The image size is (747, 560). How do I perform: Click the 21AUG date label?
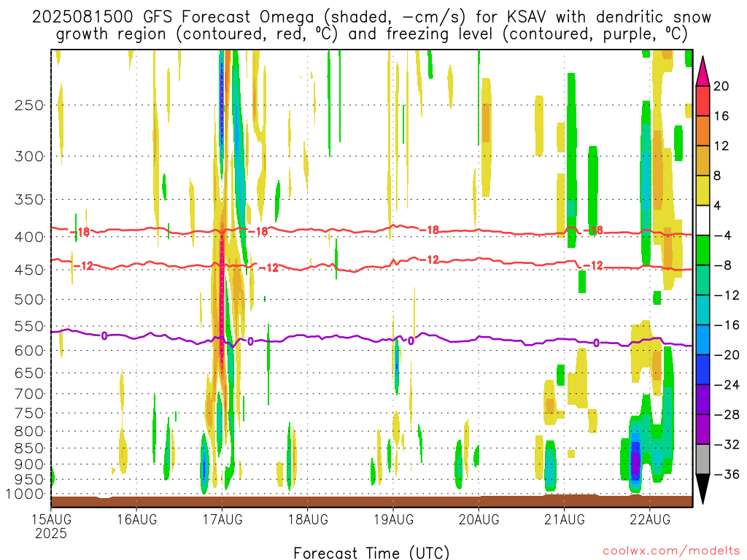(x=565, y=519)
